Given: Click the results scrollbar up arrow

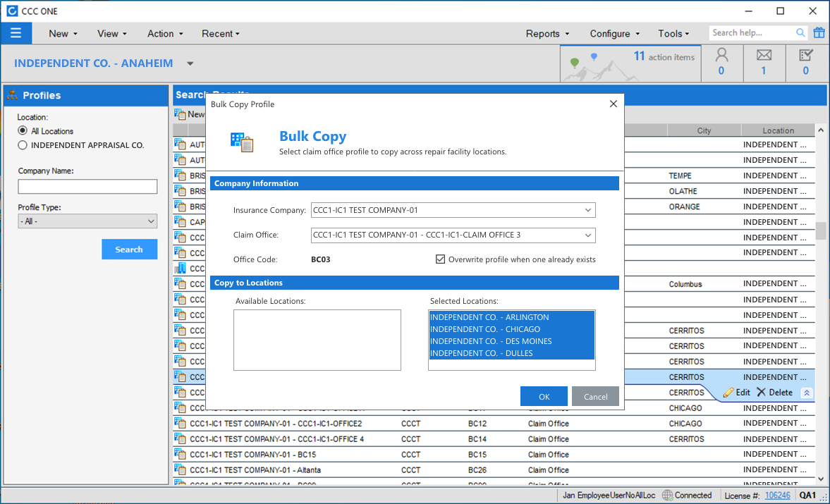Looking at the screenshot, I should coord(820,130).
